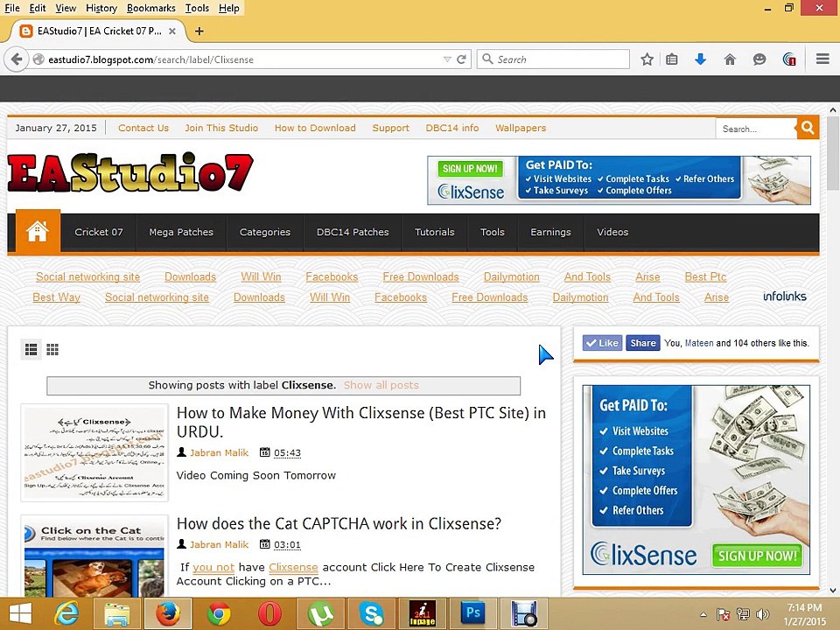Open File Explorer from taskbar
This screenshot has height=630, width=840.
point(116,614)
